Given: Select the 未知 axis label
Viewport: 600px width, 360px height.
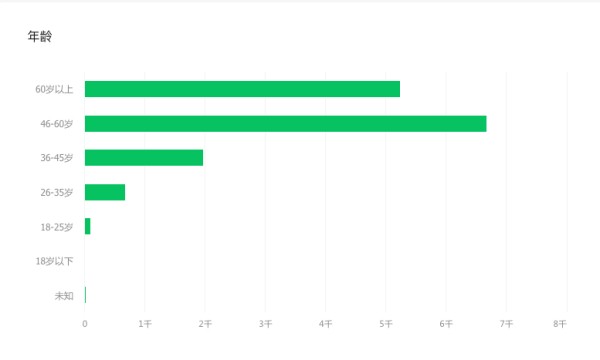Looking at the screenshot, I should 64,296.
